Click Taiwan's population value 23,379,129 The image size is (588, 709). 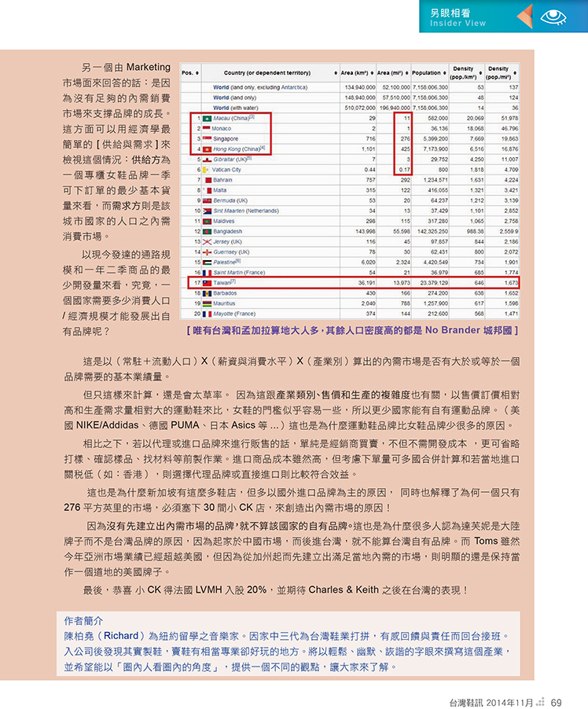click(x=434, y=283)
